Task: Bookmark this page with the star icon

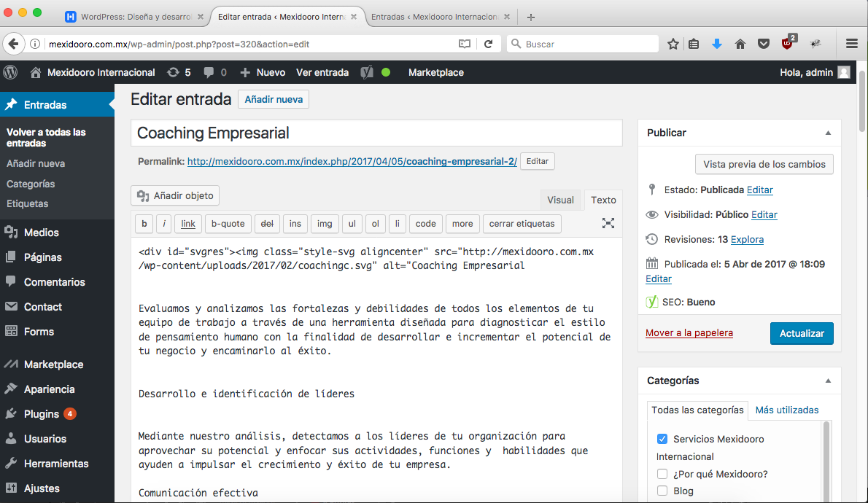Action: pyautogui.click(x=673, y=44)
